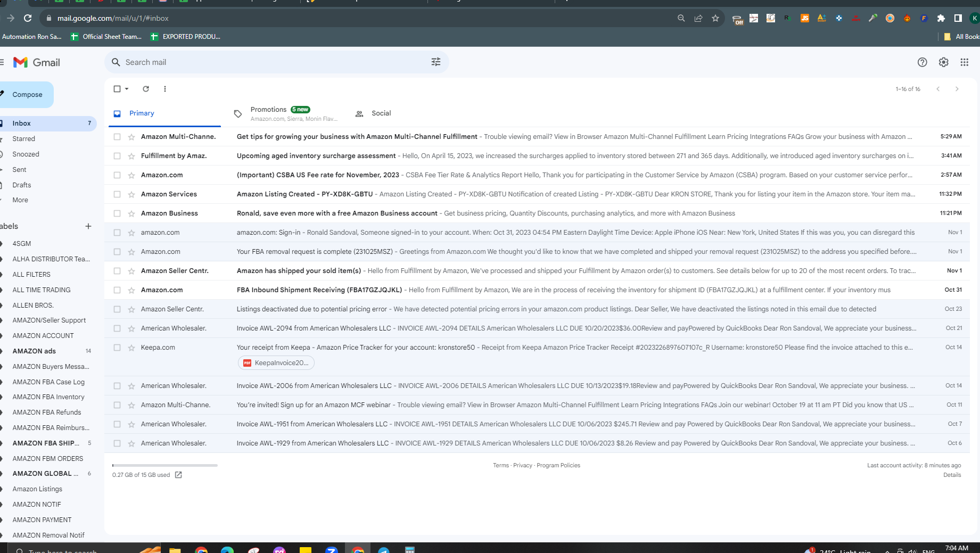
Task: Compose a new email
Action: coord(27,95)
